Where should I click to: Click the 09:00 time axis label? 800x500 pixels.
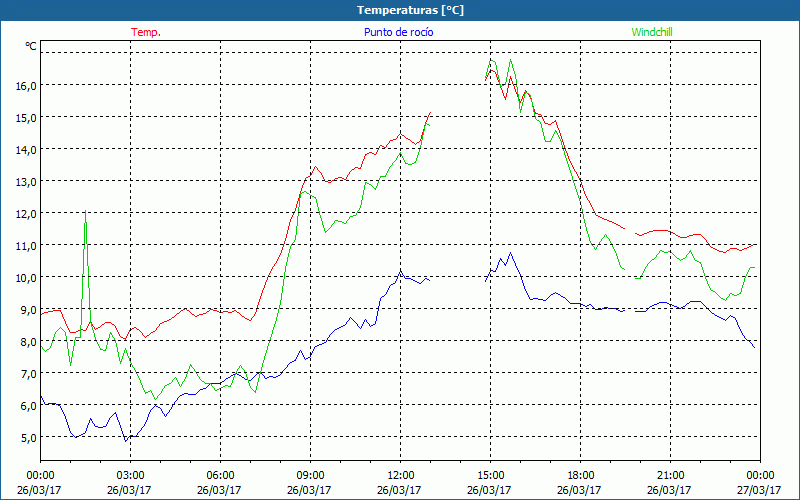pyautogui.click(x=310, y=476)
